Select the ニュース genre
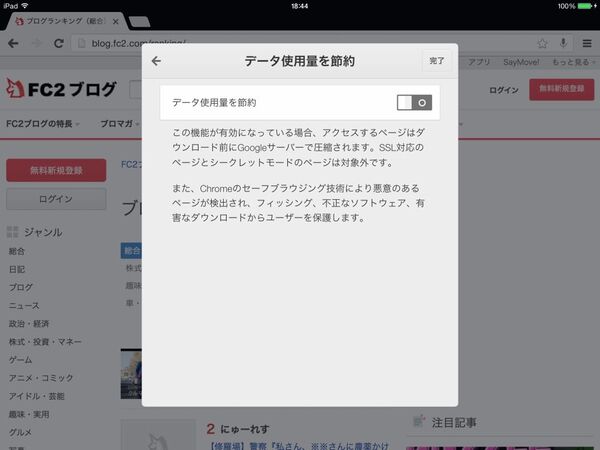This screenshot has height=450, width=600. pos(24,305)
